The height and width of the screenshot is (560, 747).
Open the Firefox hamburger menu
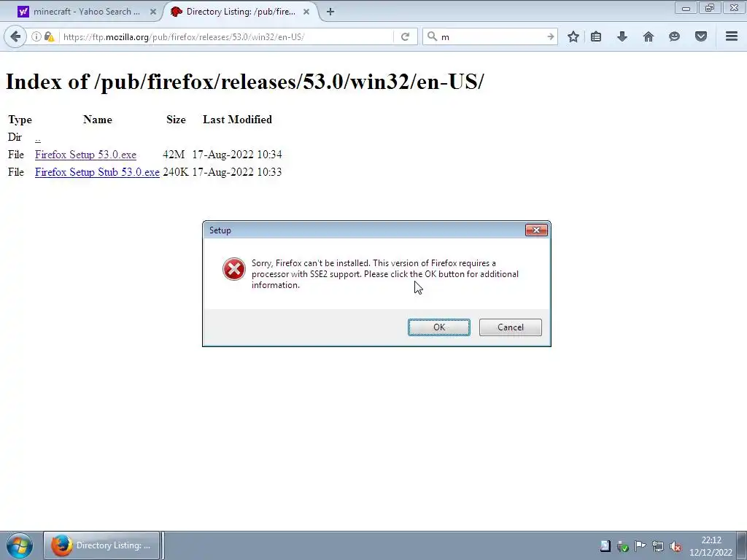tap(732, 36)
